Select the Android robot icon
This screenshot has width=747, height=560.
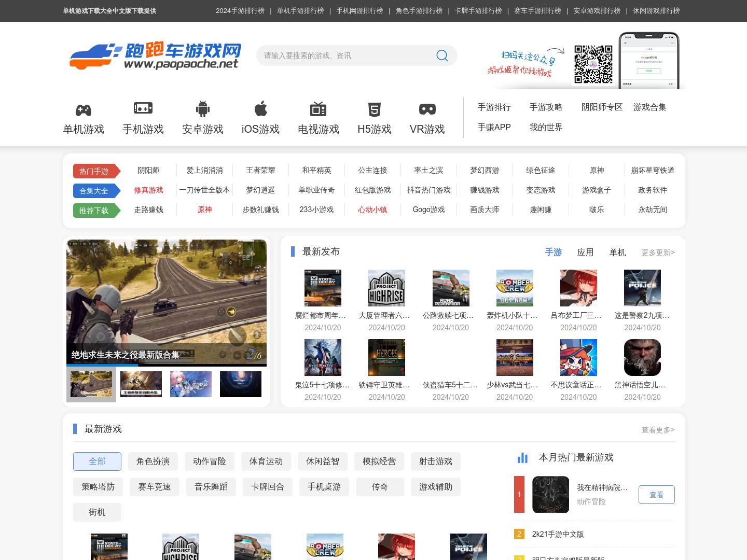pyautogui.click(x=203, y=108)
